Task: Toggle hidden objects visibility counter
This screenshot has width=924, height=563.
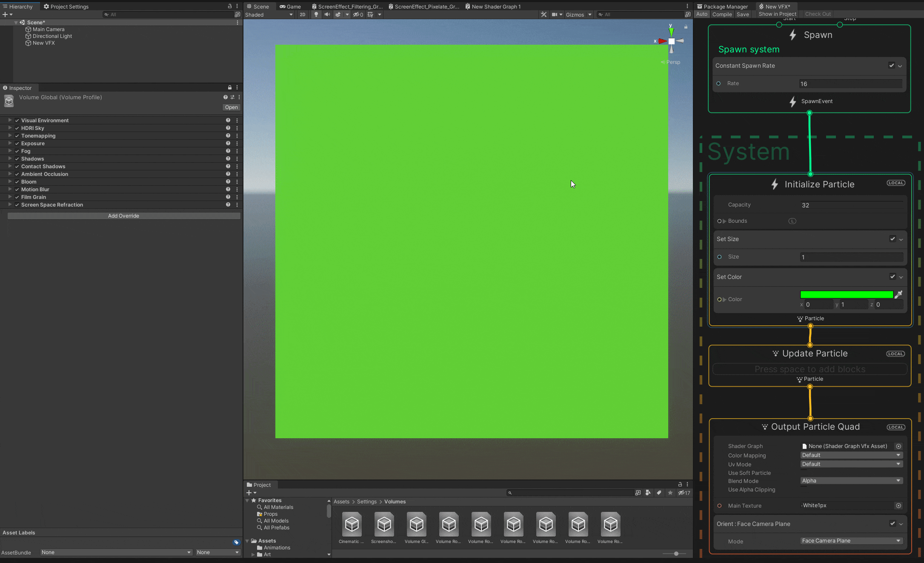Action: coord(358,14)
